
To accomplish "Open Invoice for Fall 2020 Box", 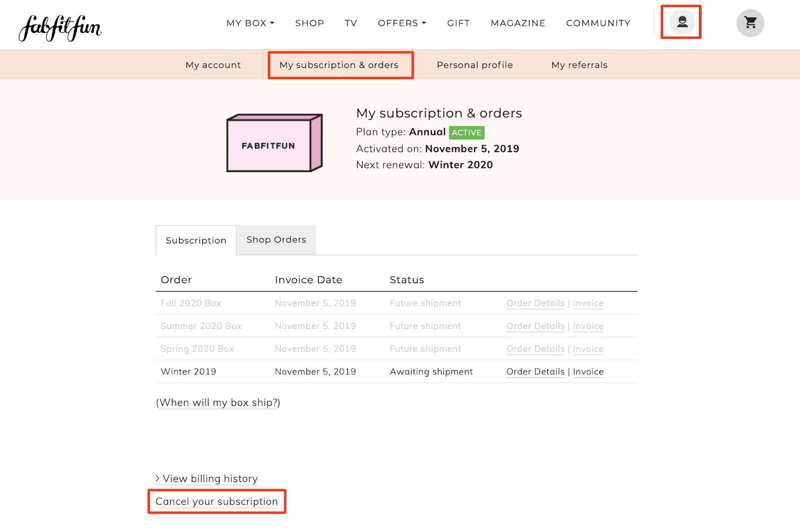I will 588,303.
